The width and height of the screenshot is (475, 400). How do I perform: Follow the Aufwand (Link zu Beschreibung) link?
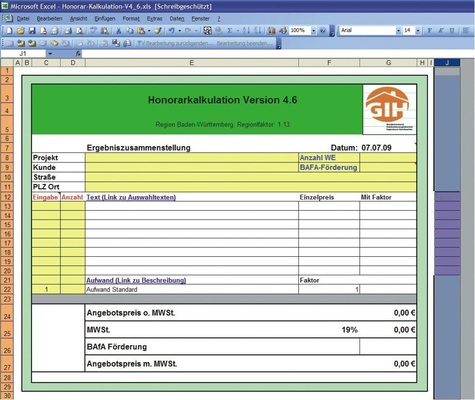coord(136,280)
